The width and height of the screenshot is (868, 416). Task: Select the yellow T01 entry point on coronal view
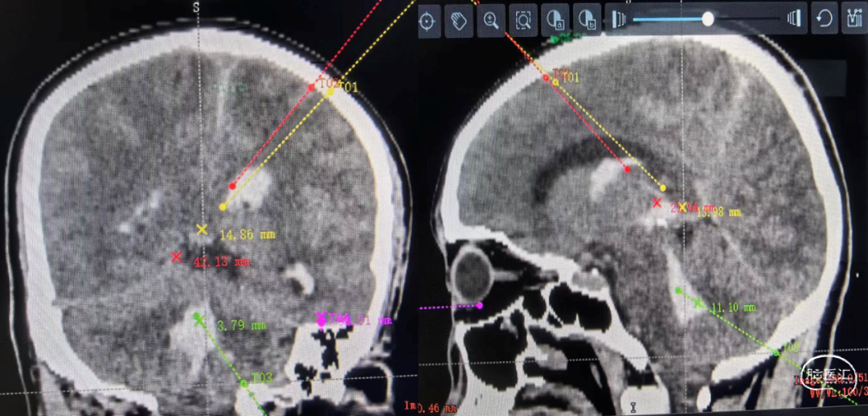pyautogui.click(x=330, y=92)
